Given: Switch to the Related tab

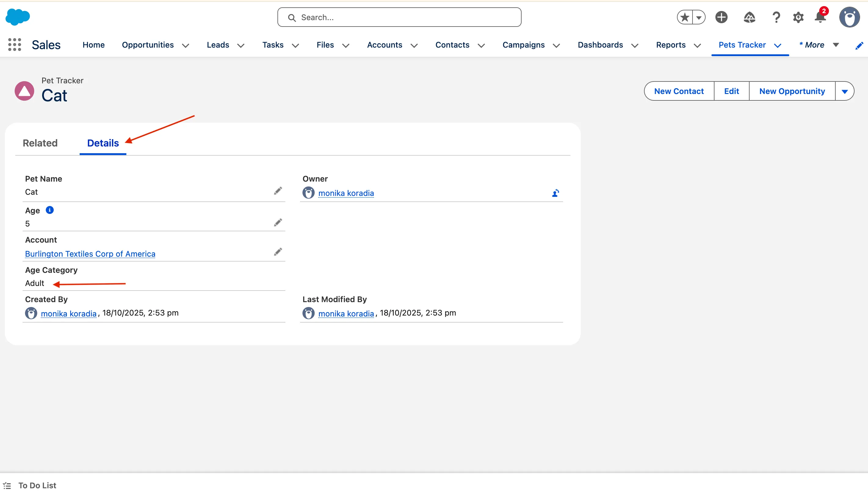Looking at the screenshot, I should point(40,143).
